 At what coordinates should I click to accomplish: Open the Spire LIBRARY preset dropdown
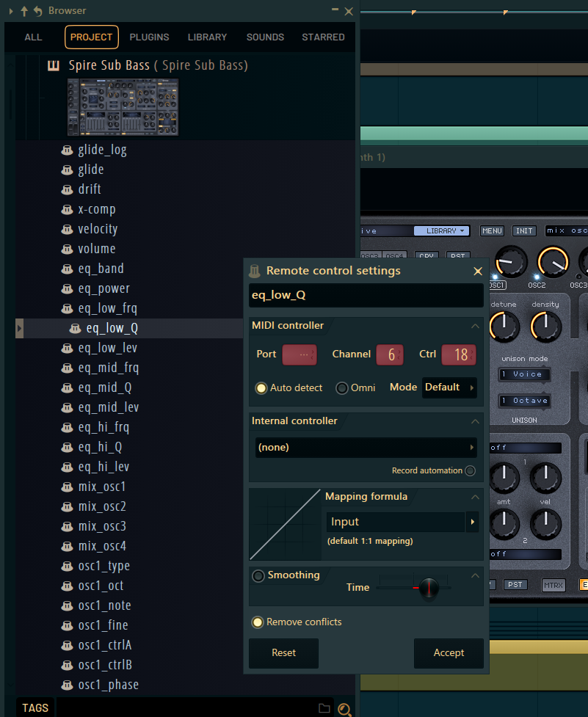pyautogui.click(x=442, y=231)
